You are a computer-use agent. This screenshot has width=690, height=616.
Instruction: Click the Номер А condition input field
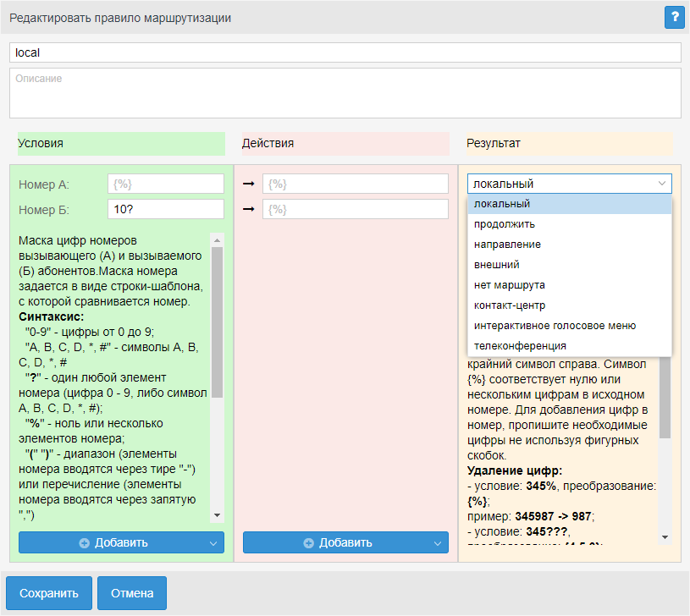click(165, 184)
